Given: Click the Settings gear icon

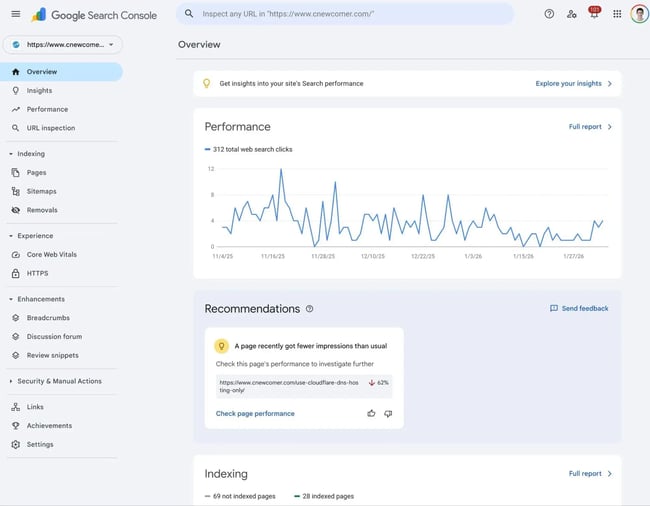Looking at the screenshot, I should coord(16,444).
